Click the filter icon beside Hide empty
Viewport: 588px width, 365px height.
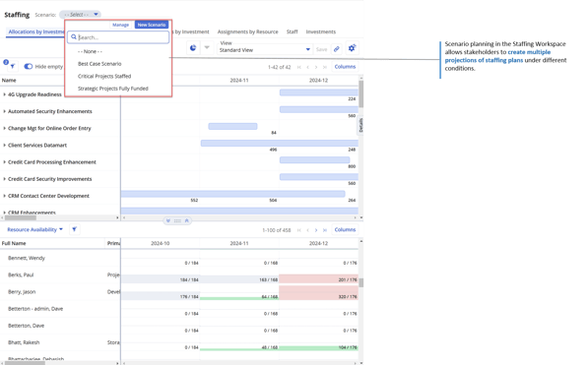click(x=13, y=67)
